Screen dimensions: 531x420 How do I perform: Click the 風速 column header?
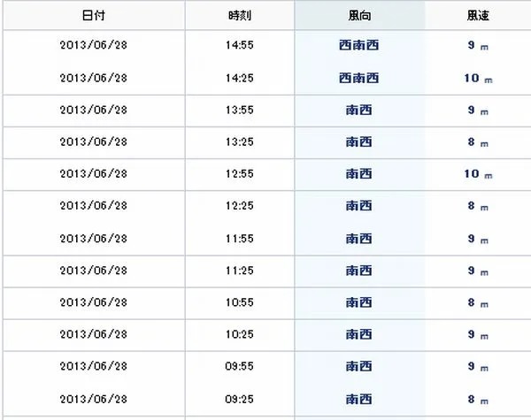coord(478,15)
